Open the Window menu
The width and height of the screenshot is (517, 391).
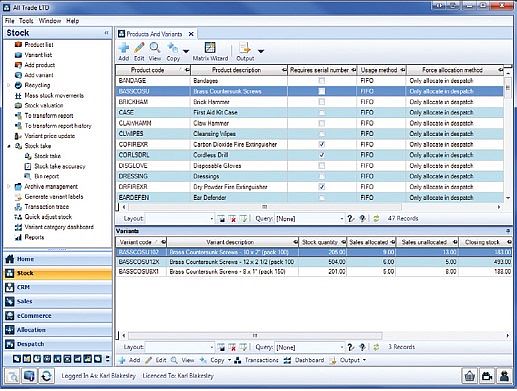click(50, 21)
